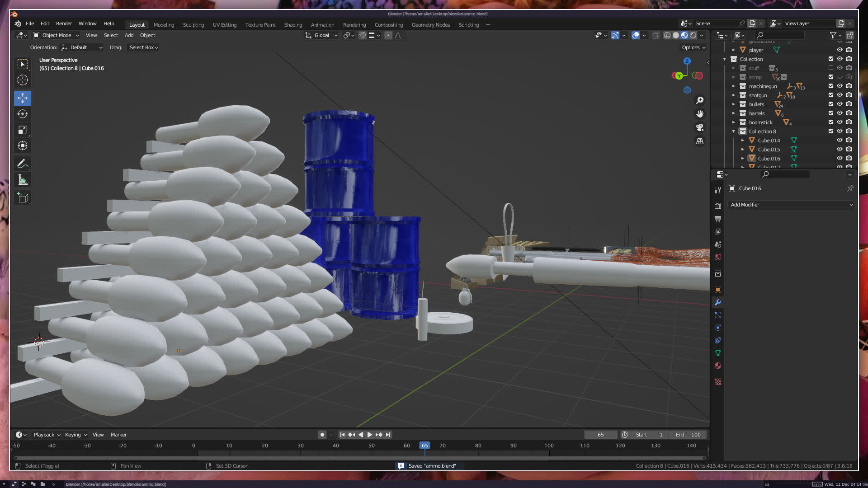Image resolution: width=868 pixels, height=488 pixels.
Task: Open the Render menu
Action: point(64,23)
